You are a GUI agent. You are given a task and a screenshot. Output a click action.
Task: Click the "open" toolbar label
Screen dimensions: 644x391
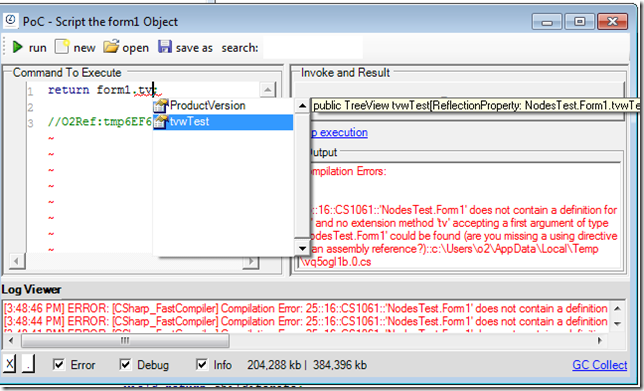[x=136, y=48]
